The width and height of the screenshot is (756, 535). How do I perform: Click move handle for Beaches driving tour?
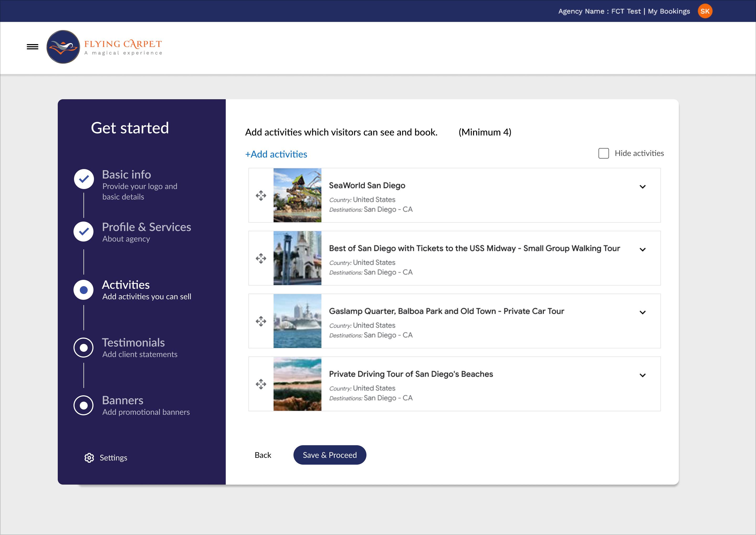coord(261,384)
